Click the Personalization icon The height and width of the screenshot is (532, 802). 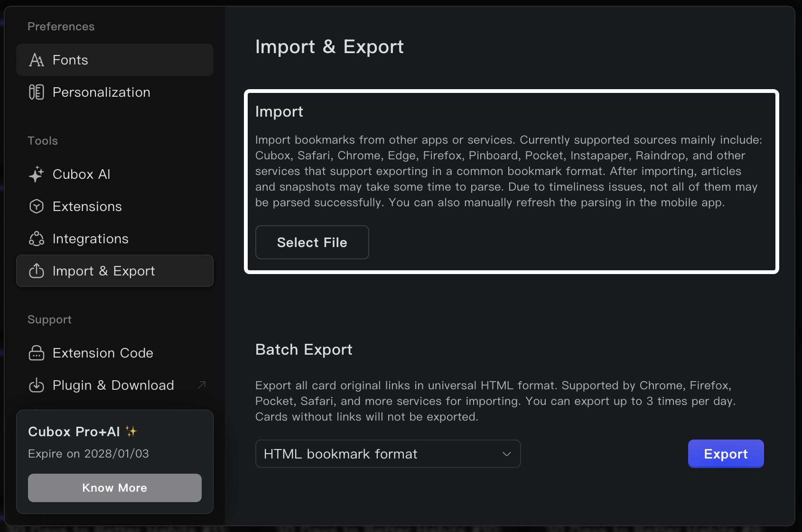(36, 92)
